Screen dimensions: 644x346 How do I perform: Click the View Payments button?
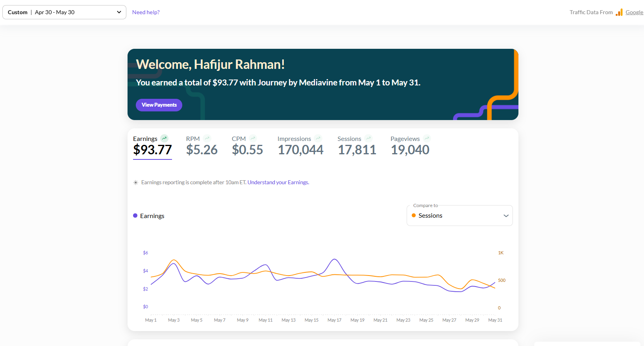(x=159, y=105)
